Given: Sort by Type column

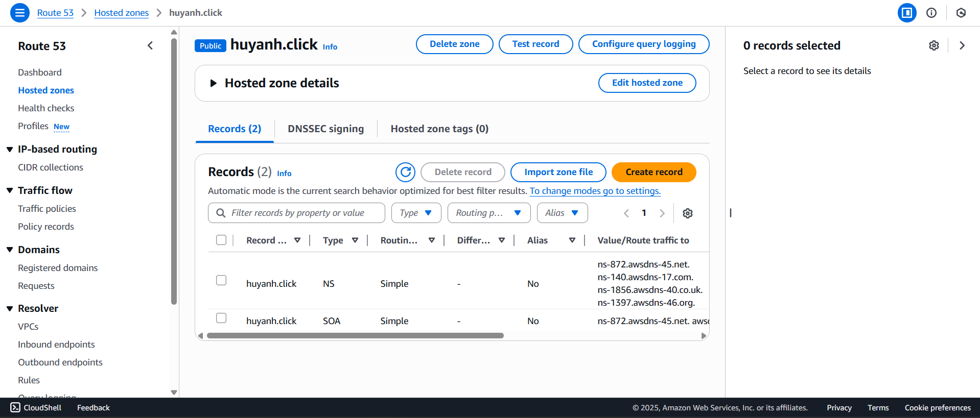Looking at the screenshot, I should click(355, 240).
